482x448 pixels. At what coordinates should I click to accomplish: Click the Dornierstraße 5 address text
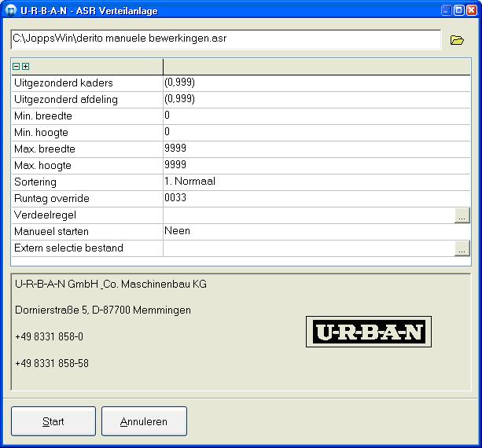pyautogui.click(x=103, y=310)
